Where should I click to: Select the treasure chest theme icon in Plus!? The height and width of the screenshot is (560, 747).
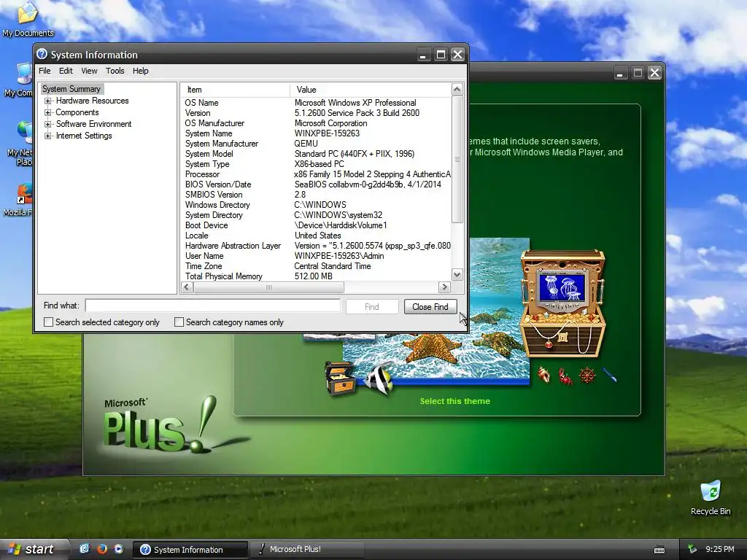click(x=340, y=378)
